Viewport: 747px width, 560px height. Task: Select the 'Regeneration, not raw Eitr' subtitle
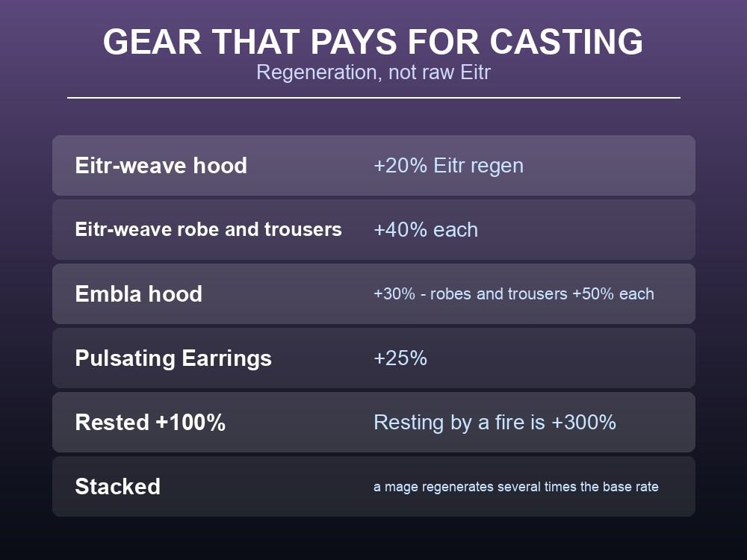(x=373, y=72)
